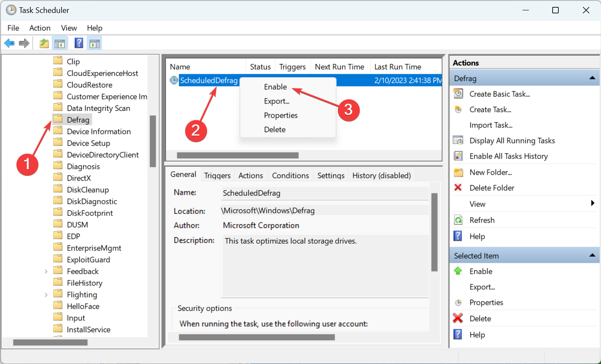Image resolution: width=601 pixels, height=364 pixels.
Task: Click the Forward arrow toolbar icon
Action: pos(24,43)
